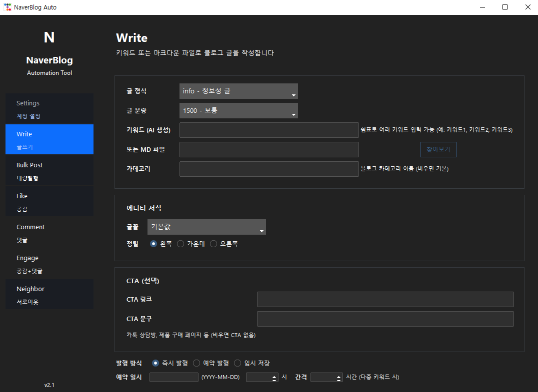This screenshot has width=538, height=392.
Task: Click the 또는 MD 파일 path field
Action: 269,150
